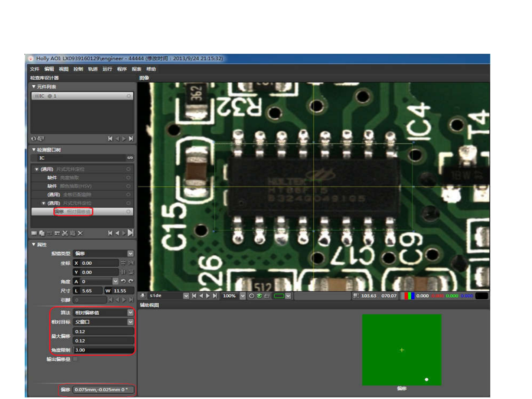
Task: Collapse the 属性 properties section
Action: [34, 245]
